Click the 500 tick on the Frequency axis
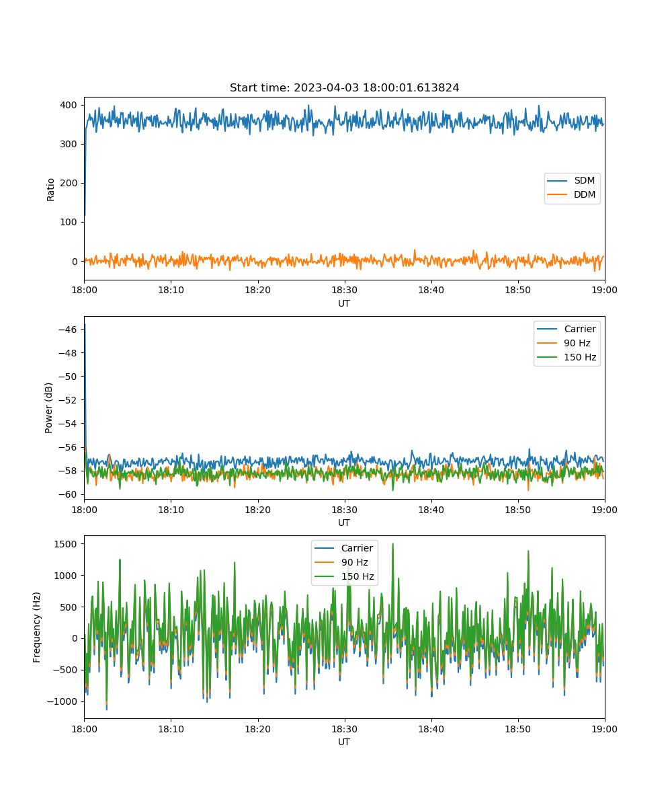This screenshot has width=672, height=807. pos(70,607)
